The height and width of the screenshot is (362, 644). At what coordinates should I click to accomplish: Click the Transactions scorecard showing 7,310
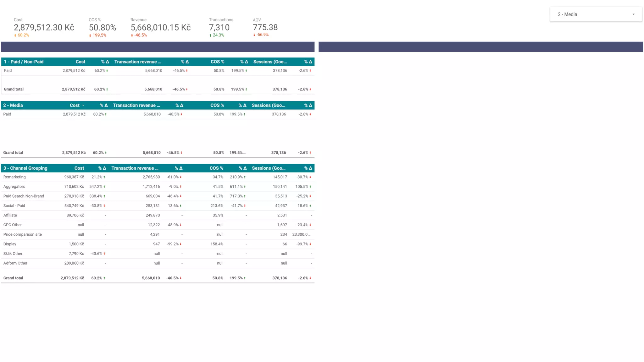[x=219, y=28]
